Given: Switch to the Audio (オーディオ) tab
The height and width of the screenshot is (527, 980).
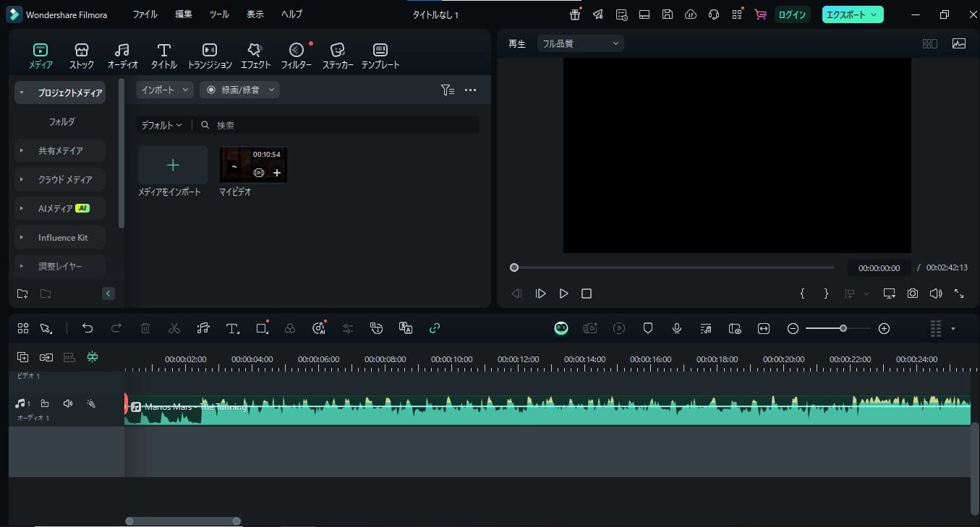Looking at the screenshot, I should pyautogui.click(x=122, y=56).
